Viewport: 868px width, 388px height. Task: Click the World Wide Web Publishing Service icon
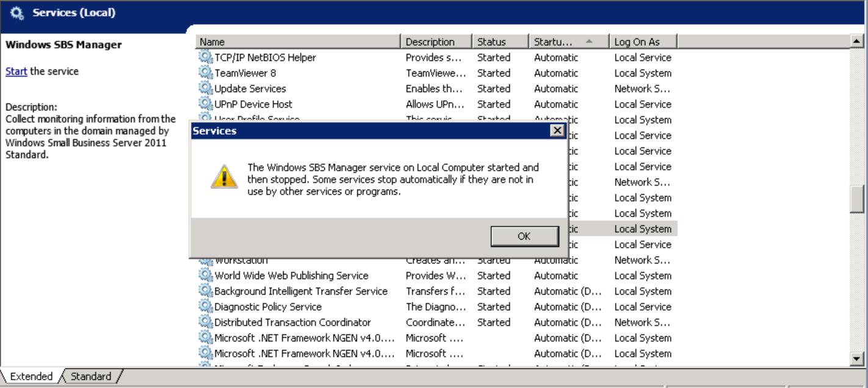tap(206, 276)
